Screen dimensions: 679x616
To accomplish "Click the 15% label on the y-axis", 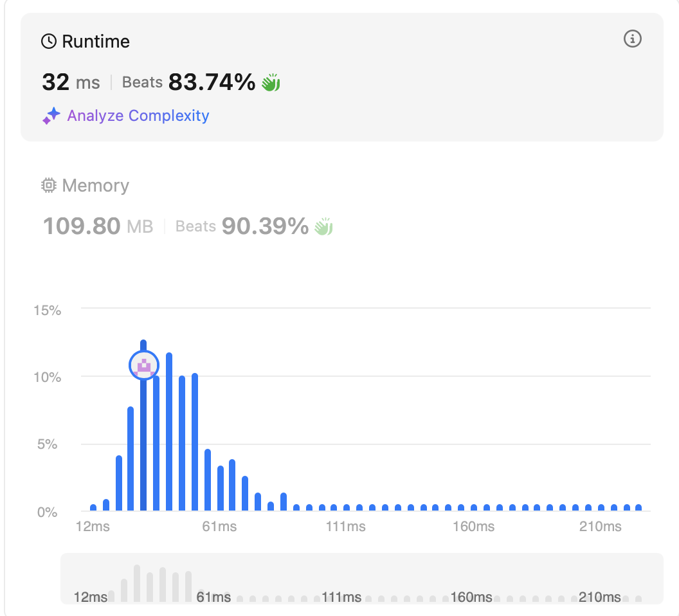I will (x=48, y=311).
